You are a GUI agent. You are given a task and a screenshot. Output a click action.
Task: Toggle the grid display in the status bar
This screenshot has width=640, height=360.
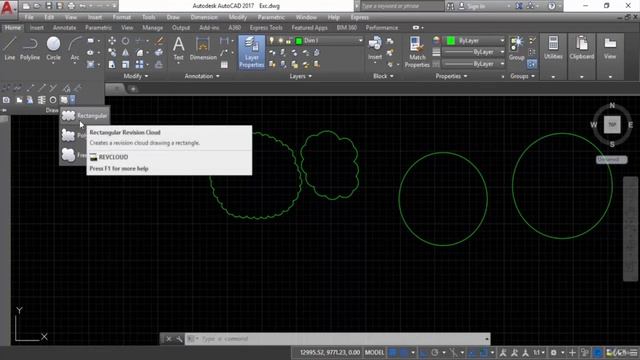(393, 352)
